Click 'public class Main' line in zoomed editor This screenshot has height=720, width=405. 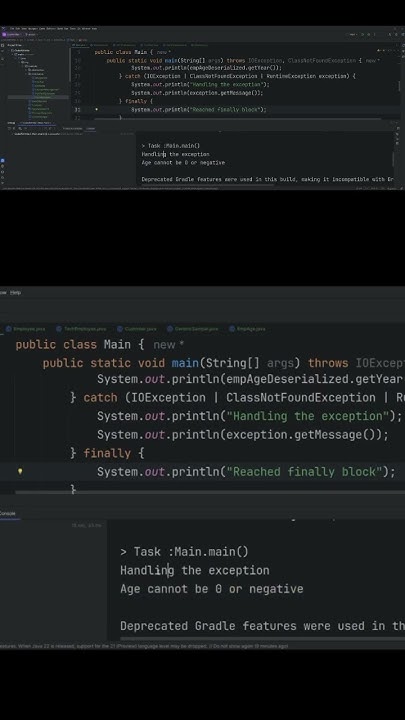pos(80,344)
